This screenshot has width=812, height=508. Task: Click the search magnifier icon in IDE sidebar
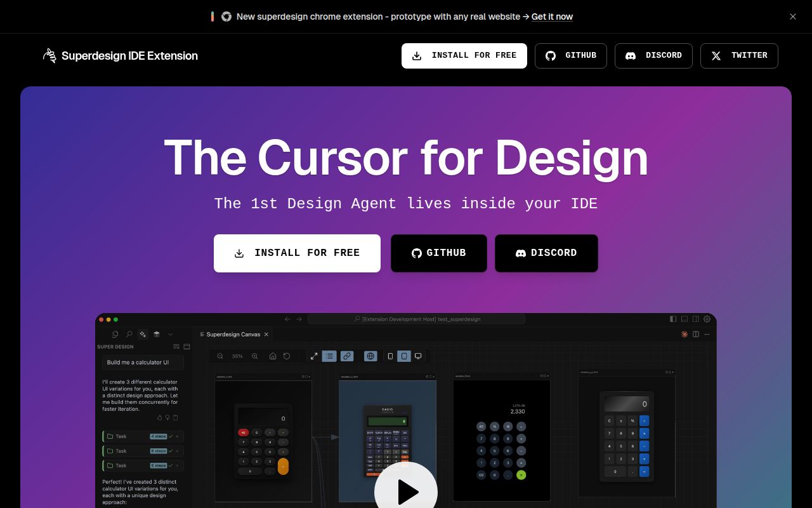tap(129, 334)
